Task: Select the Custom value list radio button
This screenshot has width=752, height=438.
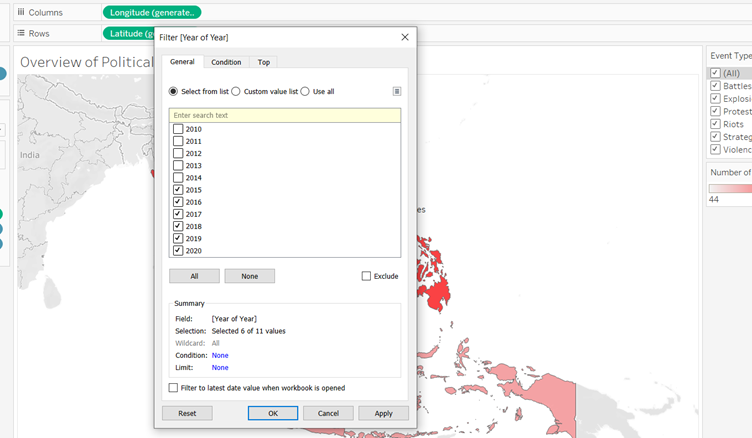Action: (236, 91)
